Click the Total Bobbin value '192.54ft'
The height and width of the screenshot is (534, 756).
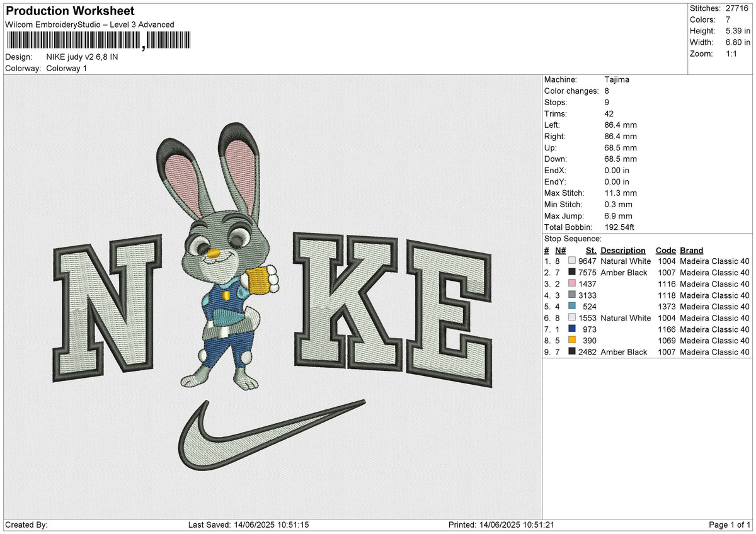(x=620, y=227)
